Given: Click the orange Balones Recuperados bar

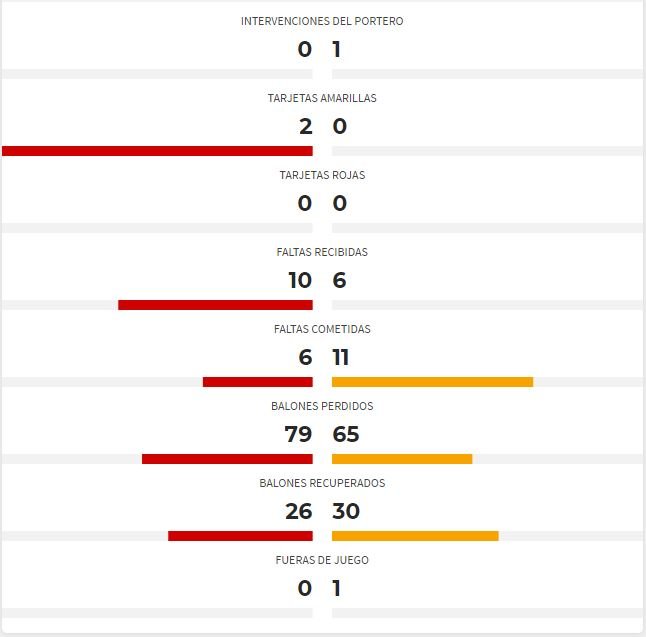Looking at the screenshot, I should click(x=415, y=536).
